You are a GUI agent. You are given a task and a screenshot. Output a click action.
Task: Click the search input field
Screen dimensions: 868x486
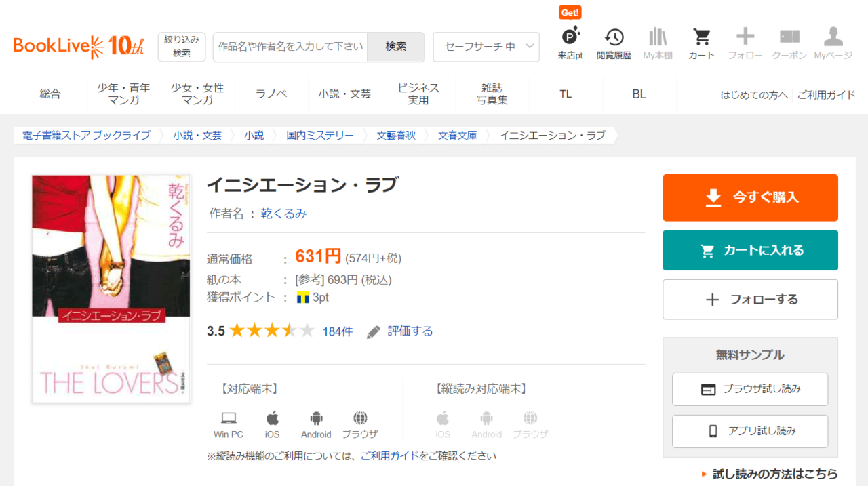(x=290, y=47)
